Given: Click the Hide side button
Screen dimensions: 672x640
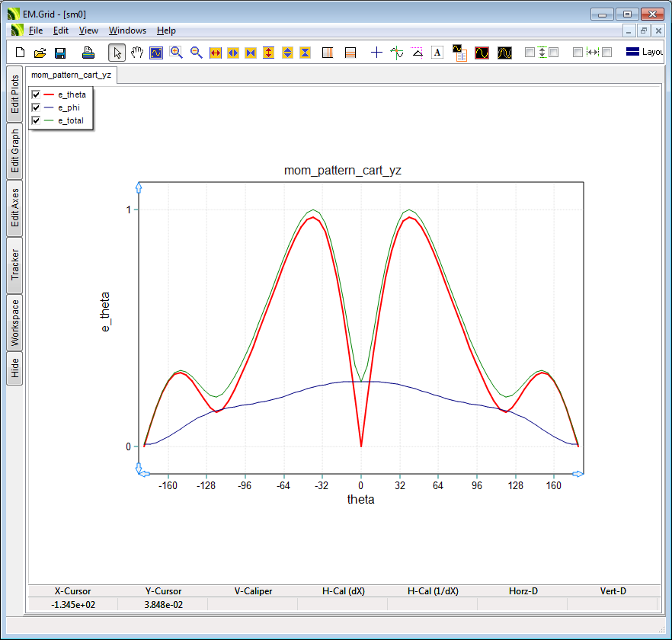Looking at the screenshot, I should point(14,369).
